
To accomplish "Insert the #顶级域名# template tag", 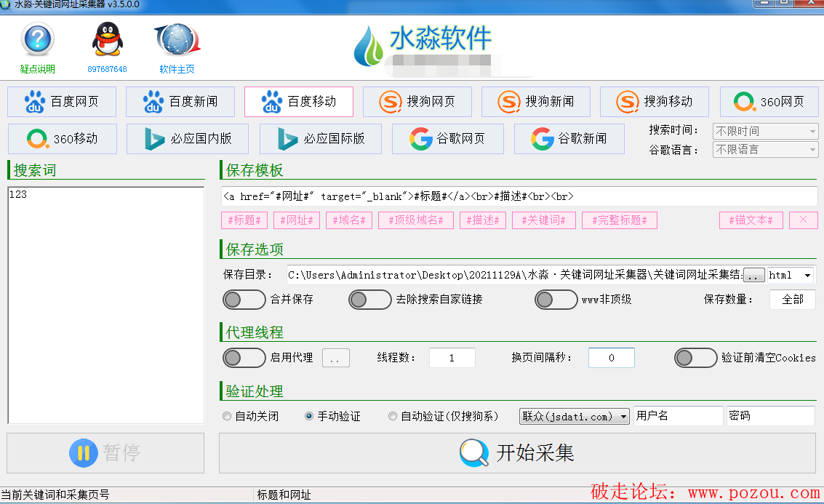I will tap(416, 220).
